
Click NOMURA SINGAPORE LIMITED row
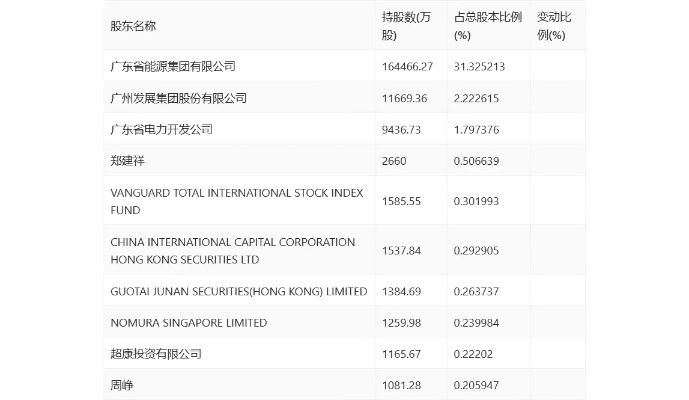pyautogui.click(x=188, y=323)
